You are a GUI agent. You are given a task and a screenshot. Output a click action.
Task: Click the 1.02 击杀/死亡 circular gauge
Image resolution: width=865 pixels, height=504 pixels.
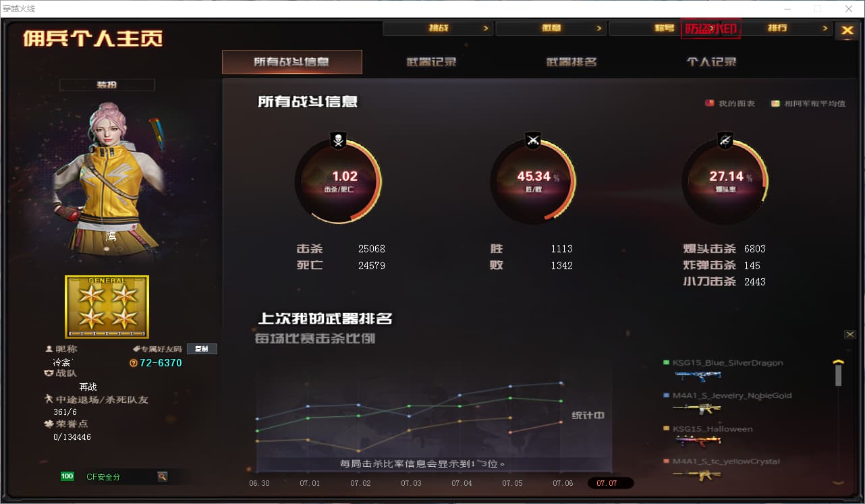(x=338, y=181)
